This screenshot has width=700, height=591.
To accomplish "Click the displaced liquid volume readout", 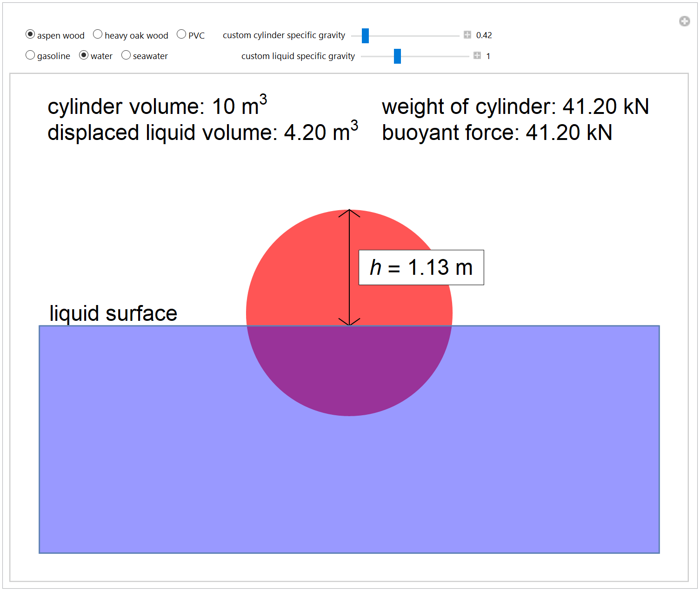I will [202, 133].
